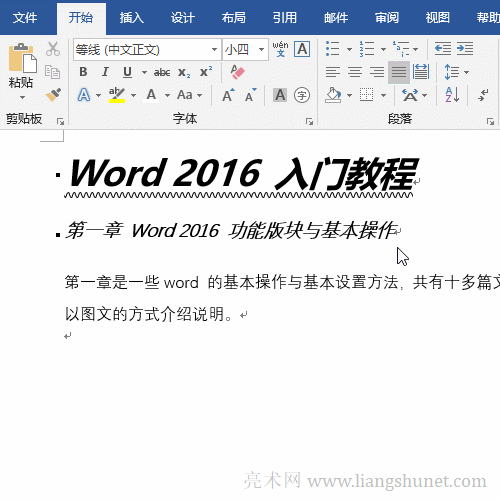This screenshot has height=500, width=500.
Task: Switch to the 插入 (Insert) tab
Action: pos(132,18)
